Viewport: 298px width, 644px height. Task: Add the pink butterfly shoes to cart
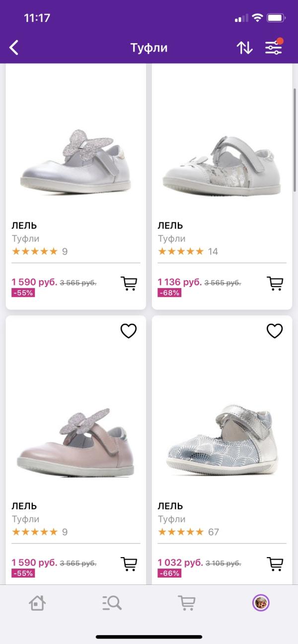click(129, 564)
